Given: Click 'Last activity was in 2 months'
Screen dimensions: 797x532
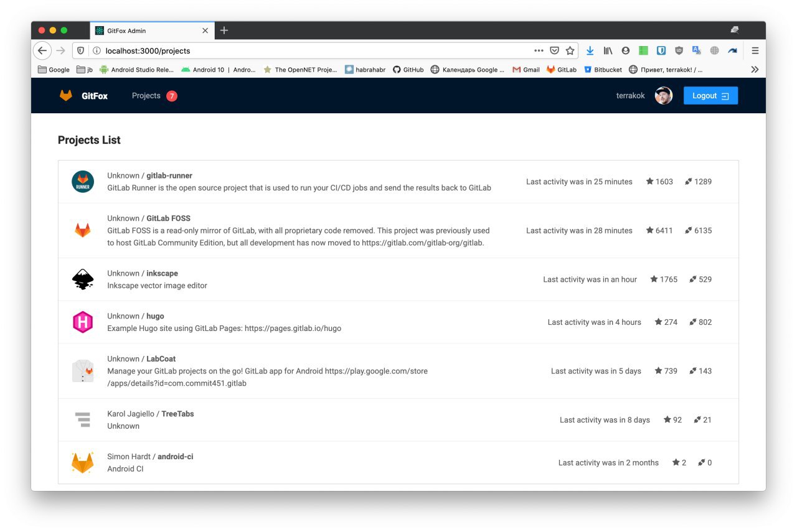Looking at the screenshot, I should tap(608, 462).
